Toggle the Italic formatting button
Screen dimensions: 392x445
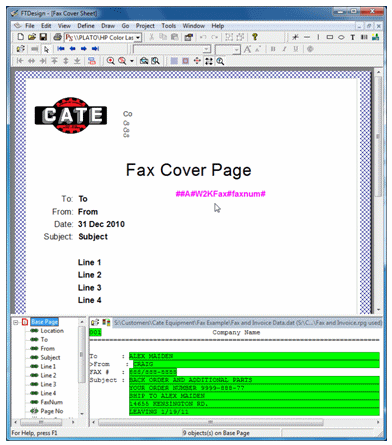(284, 49)
